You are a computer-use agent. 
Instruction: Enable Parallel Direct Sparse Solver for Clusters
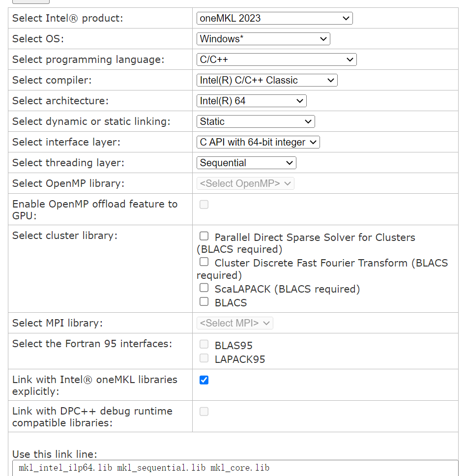pyautogui.click(x=204, y=236)
